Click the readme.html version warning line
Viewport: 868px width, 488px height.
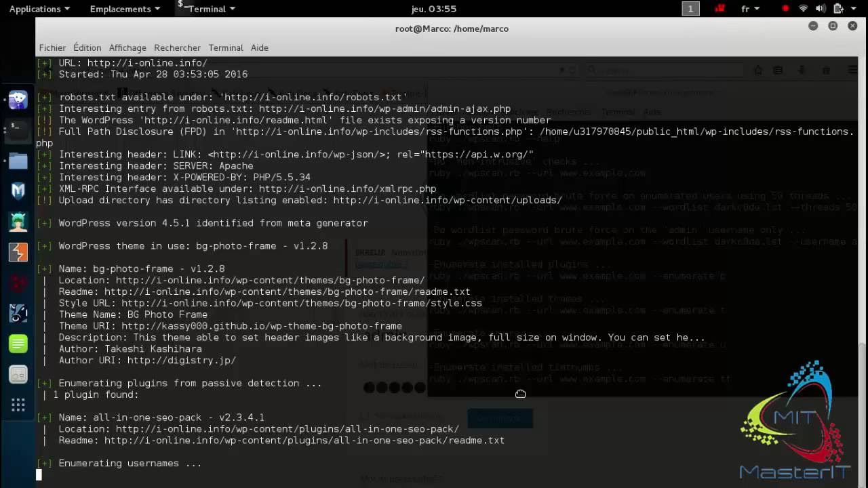[294, 120]
